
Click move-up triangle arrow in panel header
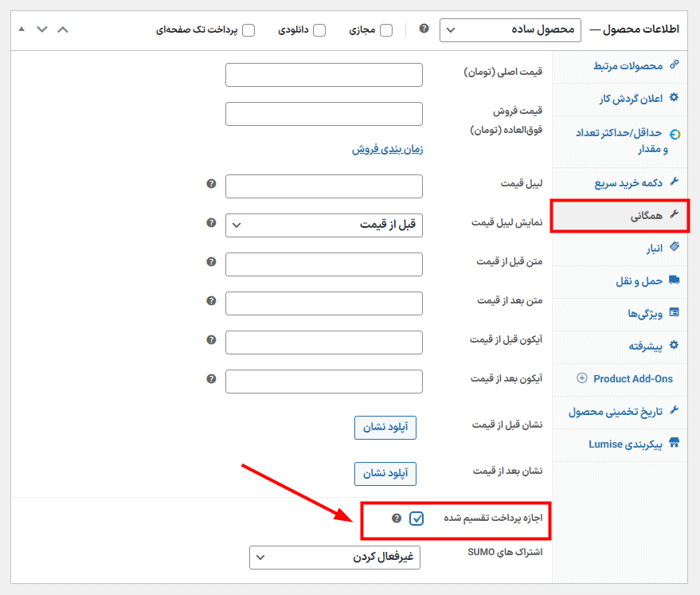pos(21,29)
